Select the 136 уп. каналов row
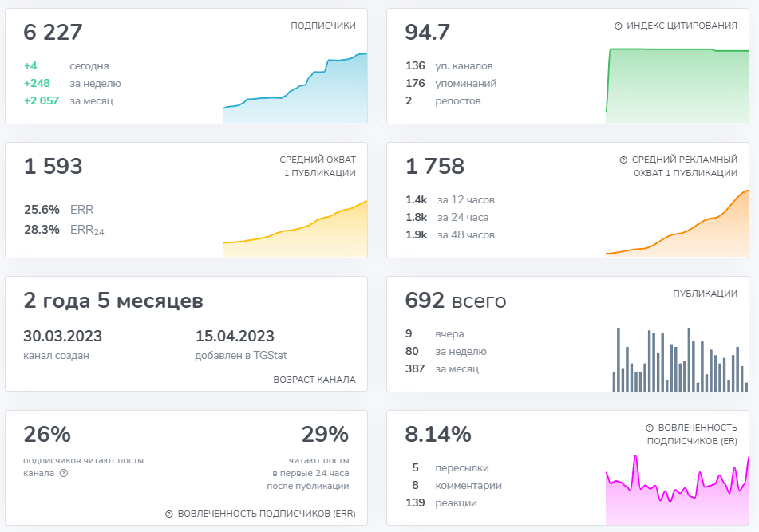The height and width of the screenshot is (532, 759). coord(449,65)
